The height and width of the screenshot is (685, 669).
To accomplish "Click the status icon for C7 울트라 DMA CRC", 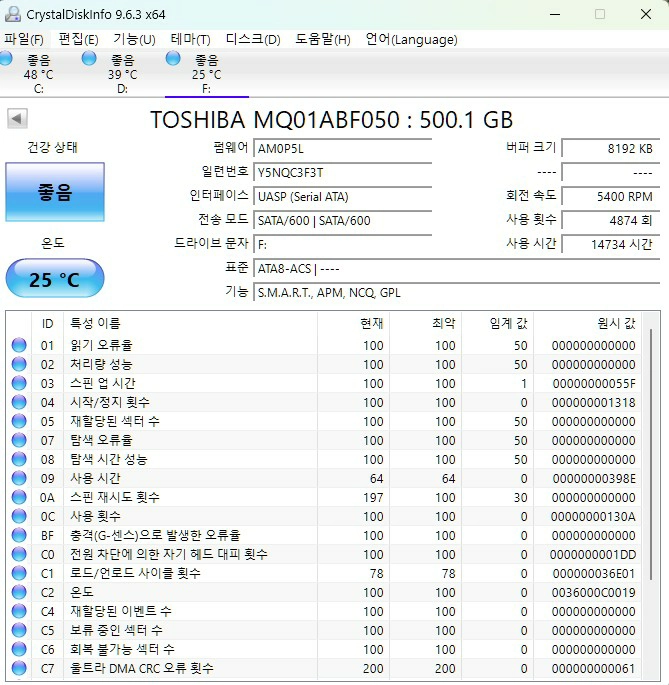I will click(19, 668).
